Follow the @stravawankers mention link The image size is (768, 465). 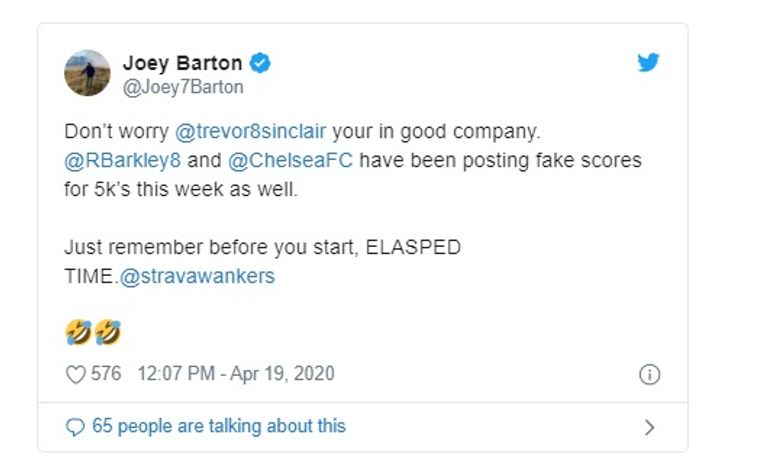coord(196,276)
